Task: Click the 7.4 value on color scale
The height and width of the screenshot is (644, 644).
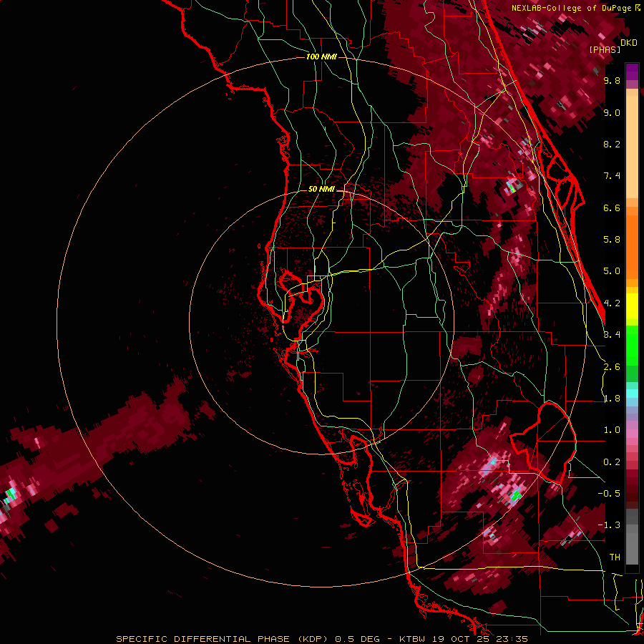Action: [612, 176]
